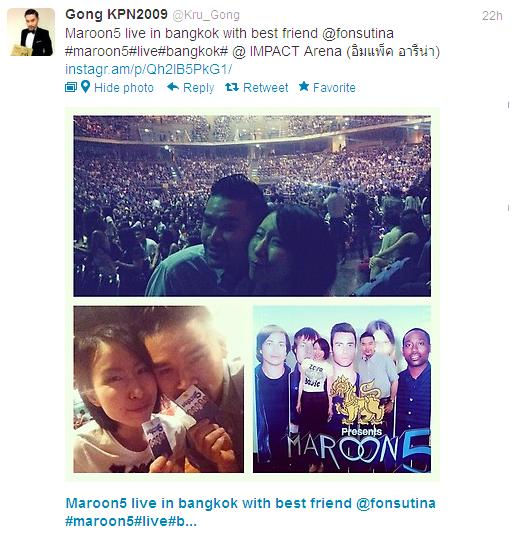Click the location pin icon
The width and height of the screenshot is (514, 533).
(86, 87)
